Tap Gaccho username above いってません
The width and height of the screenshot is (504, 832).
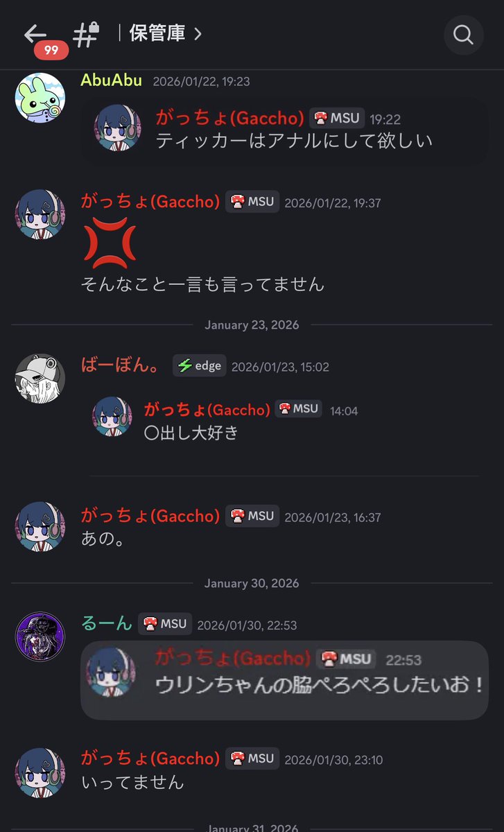150,758
